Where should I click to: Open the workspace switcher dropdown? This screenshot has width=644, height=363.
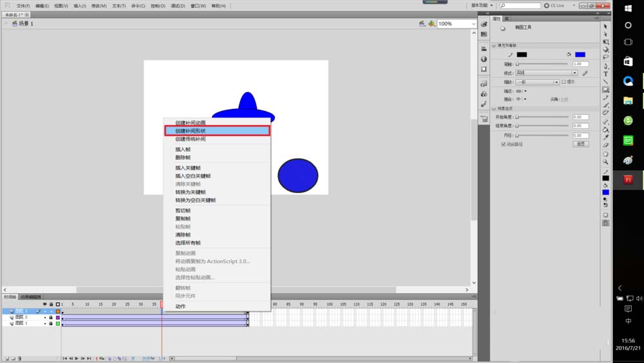(482, 5)
